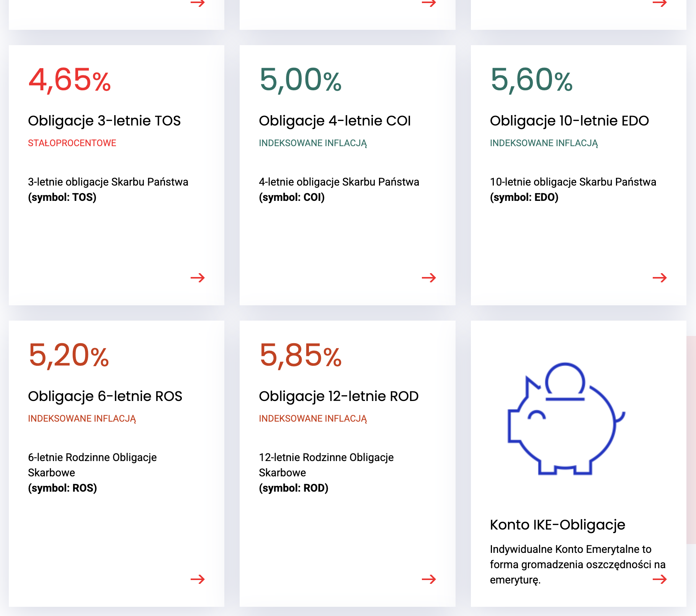Click the arrow on the ROS bond card
The image size is (696, 616).
(198, 579)
